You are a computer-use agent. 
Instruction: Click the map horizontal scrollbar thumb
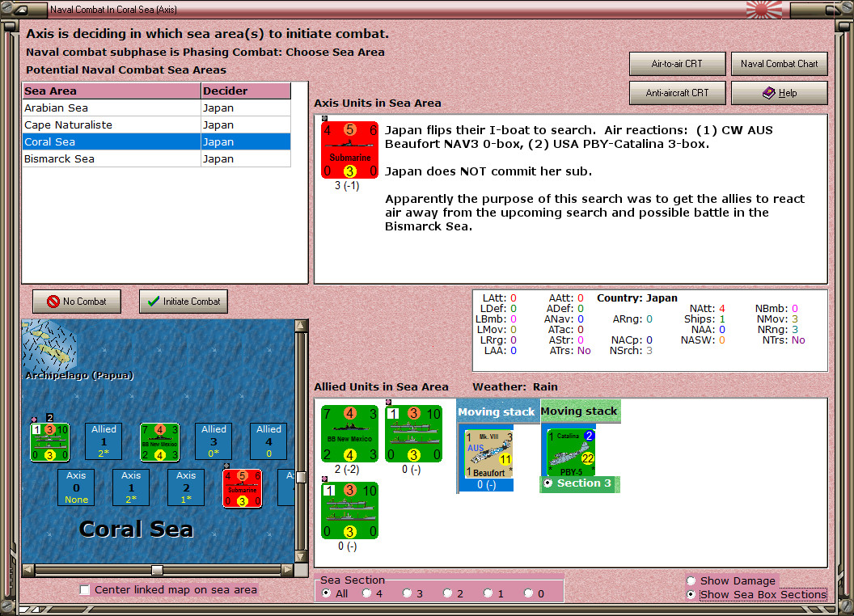(157, 570)
